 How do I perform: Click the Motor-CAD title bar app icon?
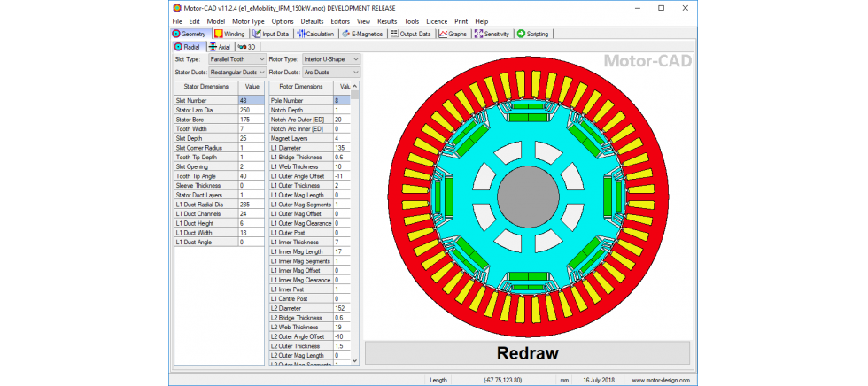click(177, 8)
